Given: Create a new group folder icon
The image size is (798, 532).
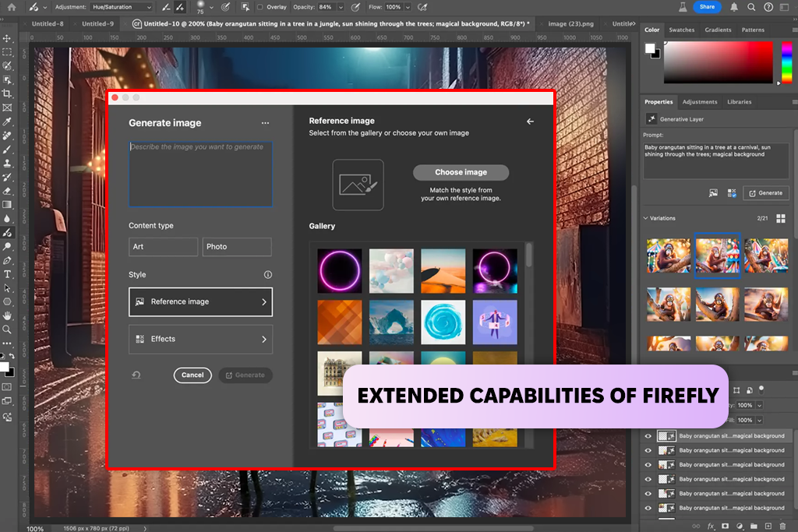Looking at the screenshot, I should pyautogui.click(x=754, y=527).
